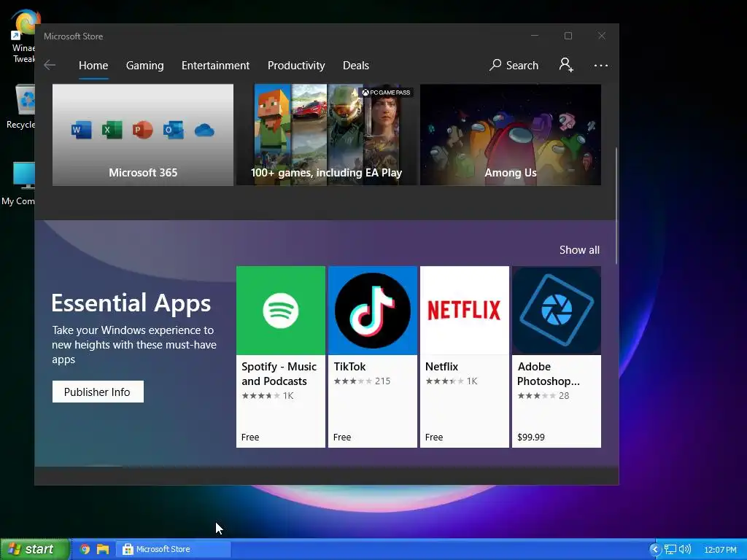747x560 pixels.
Task: Open the three-dot more options menu
Action: pos(601,65)
